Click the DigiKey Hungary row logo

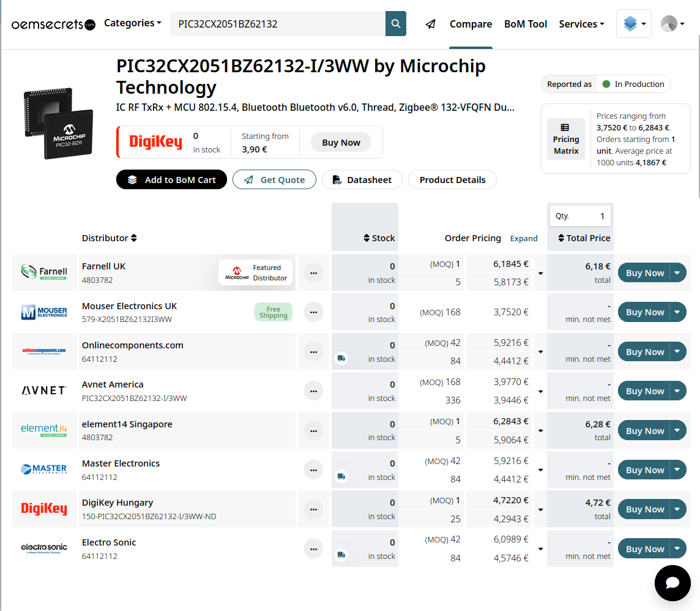click(44, 509)
